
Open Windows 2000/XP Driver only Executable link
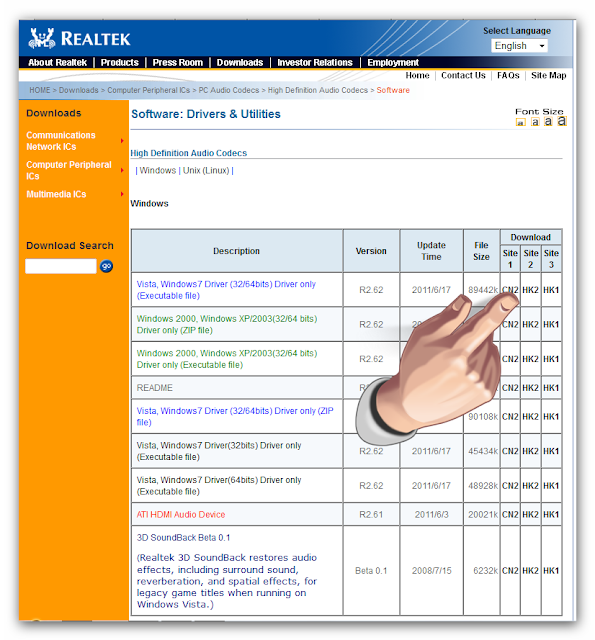[226, 359]
